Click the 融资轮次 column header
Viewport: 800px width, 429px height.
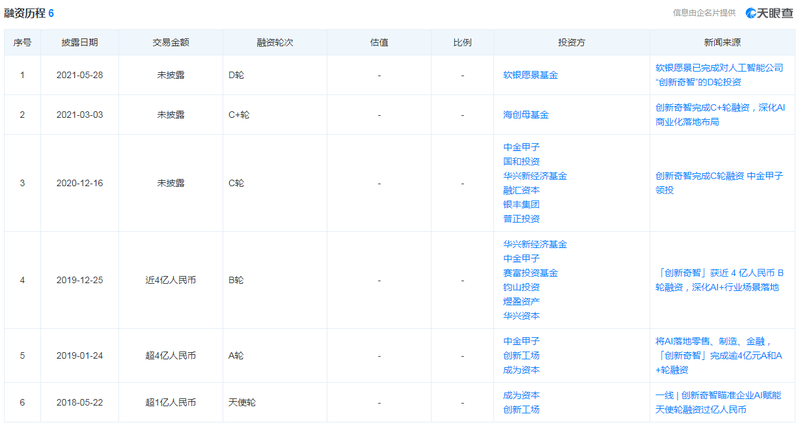pyautogui.click(x=274, y=42)
